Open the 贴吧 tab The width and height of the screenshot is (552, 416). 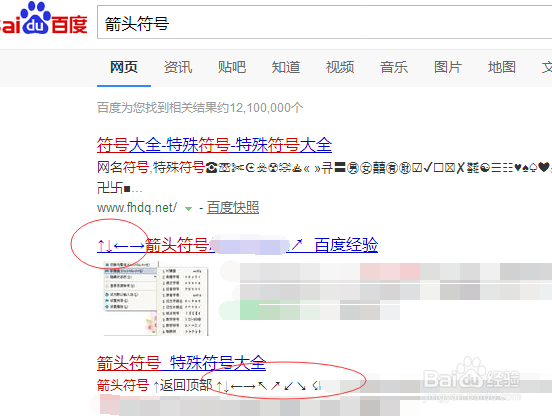(232, 67)
